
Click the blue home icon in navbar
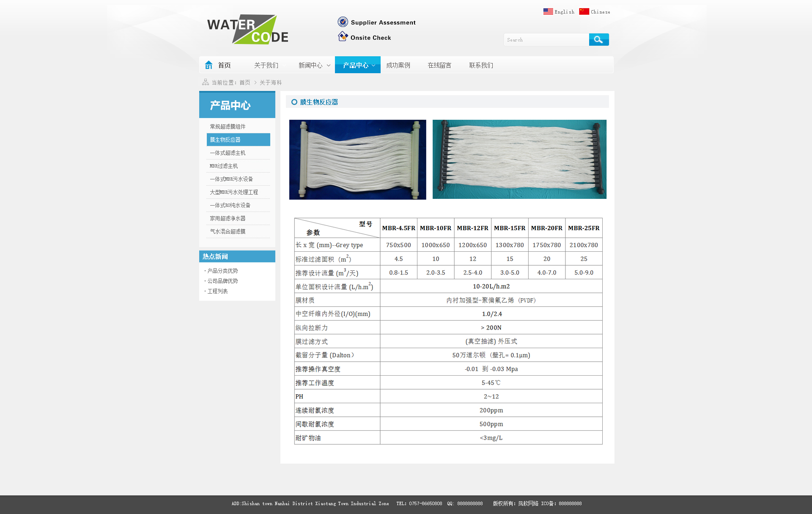[x=208, y=65]
